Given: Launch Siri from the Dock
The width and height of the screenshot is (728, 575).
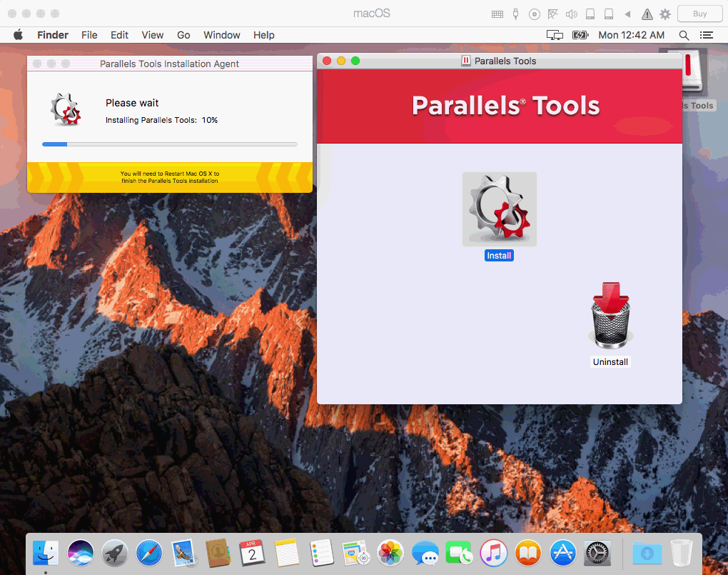Looking at the screenshot, I should coord(81,553).
